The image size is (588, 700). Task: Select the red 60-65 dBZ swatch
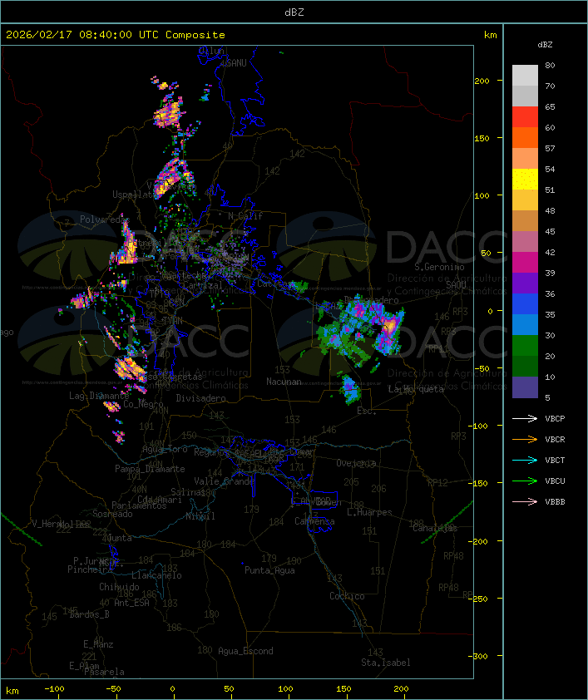tap(525, 116)
